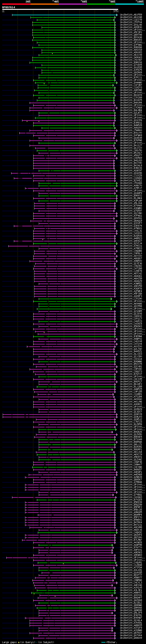Click the green ~80% legend segment
The width and height of the screenshot is (146, 644).
click(101, 4)
